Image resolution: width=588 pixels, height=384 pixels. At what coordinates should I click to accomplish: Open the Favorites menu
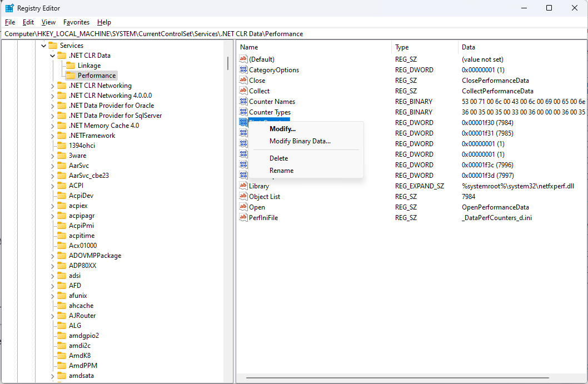pos(77,22)
